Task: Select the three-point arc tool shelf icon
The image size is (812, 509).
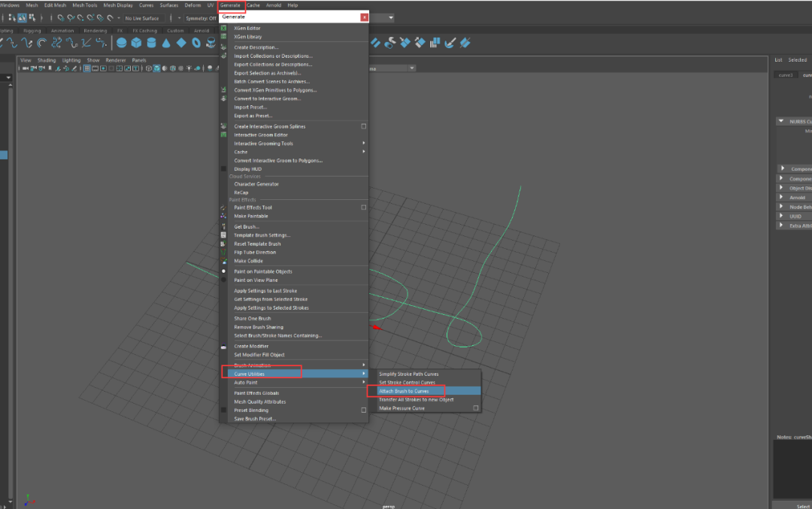Action: pos(42,42)
